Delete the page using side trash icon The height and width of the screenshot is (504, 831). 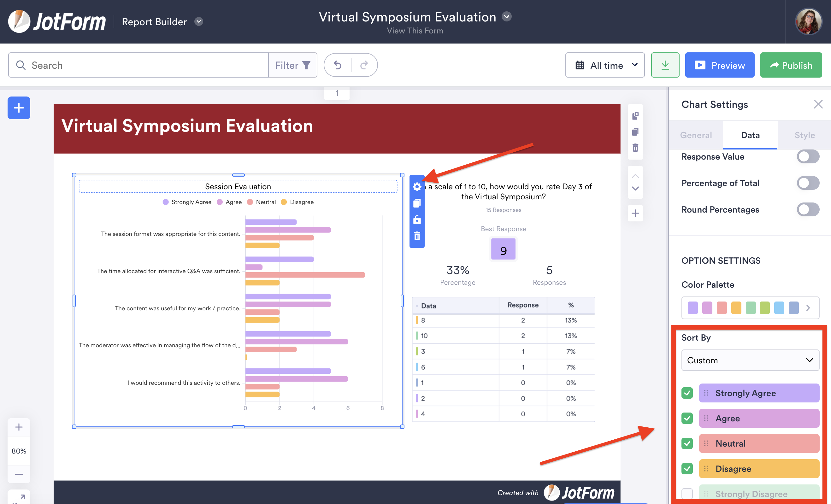[635, 148]
